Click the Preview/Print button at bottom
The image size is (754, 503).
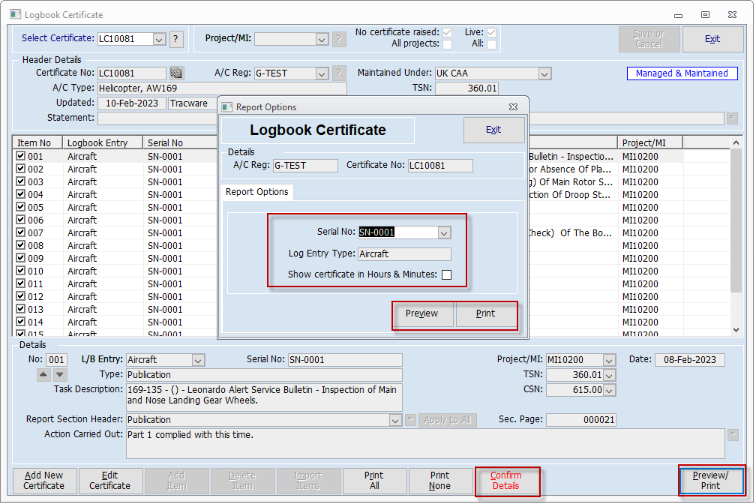click(711, 481)
